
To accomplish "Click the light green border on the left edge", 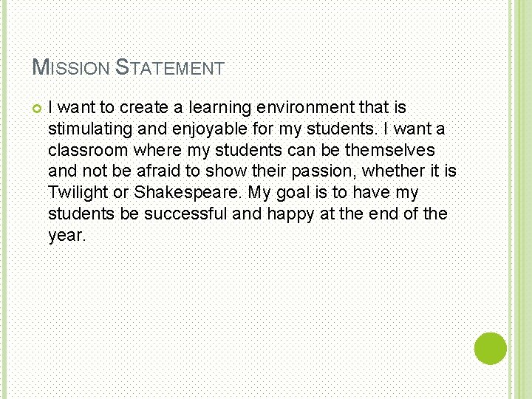I will click(x=3, y=199).
